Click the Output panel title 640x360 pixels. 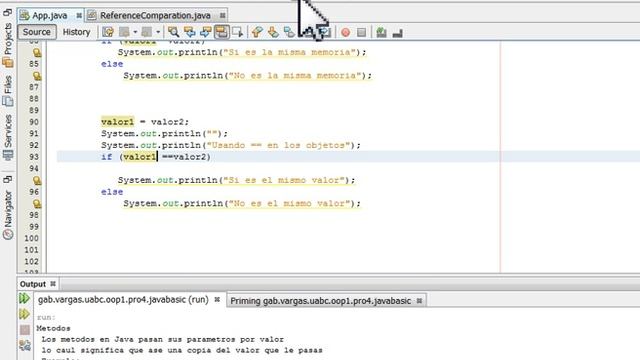pos(33,284)
